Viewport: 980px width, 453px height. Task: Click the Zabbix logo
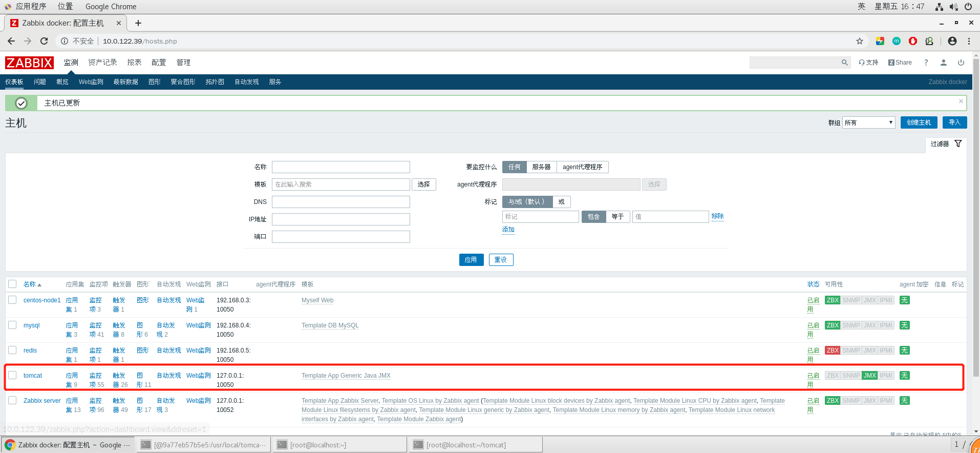pyautogui.click(x=29, y=63)
